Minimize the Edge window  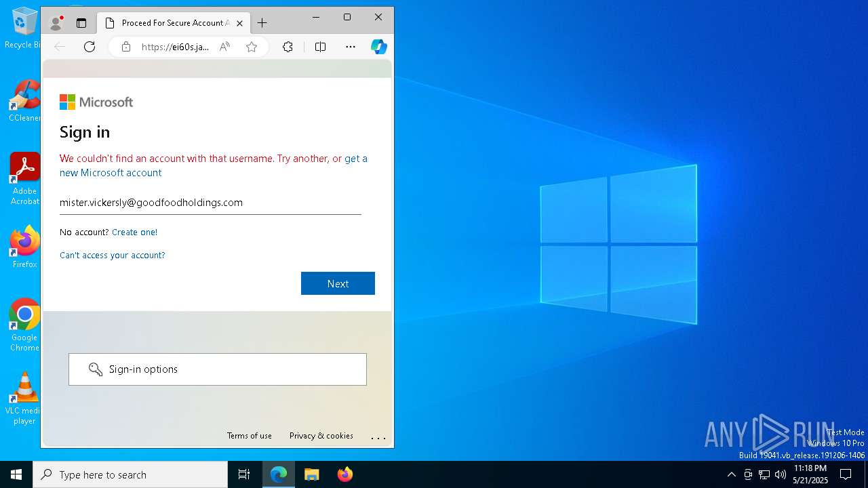(316, 17)
